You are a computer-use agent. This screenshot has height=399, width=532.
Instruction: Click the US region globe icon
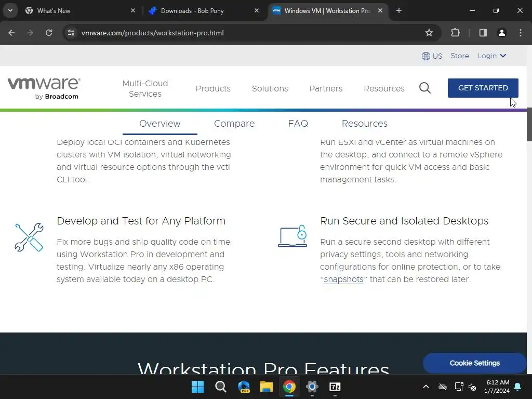pos(426,56)
